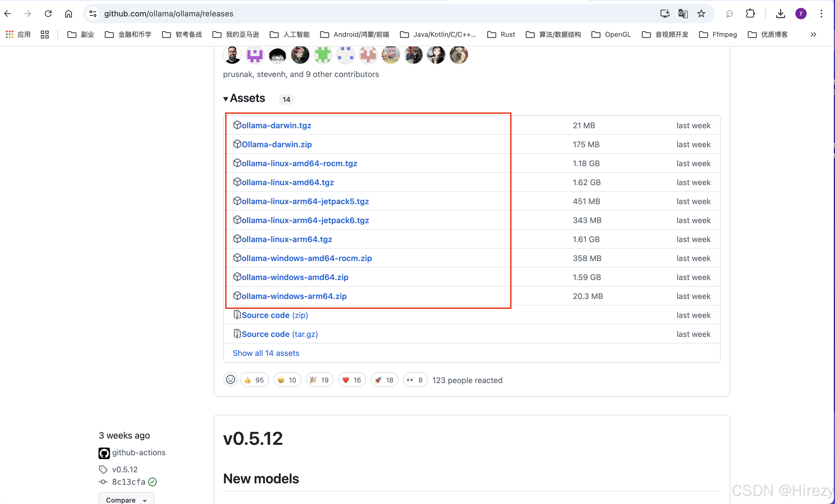The image size is (835, 504).
Task: Show more bookmarks with the chevron
Action: coord(813,35)
